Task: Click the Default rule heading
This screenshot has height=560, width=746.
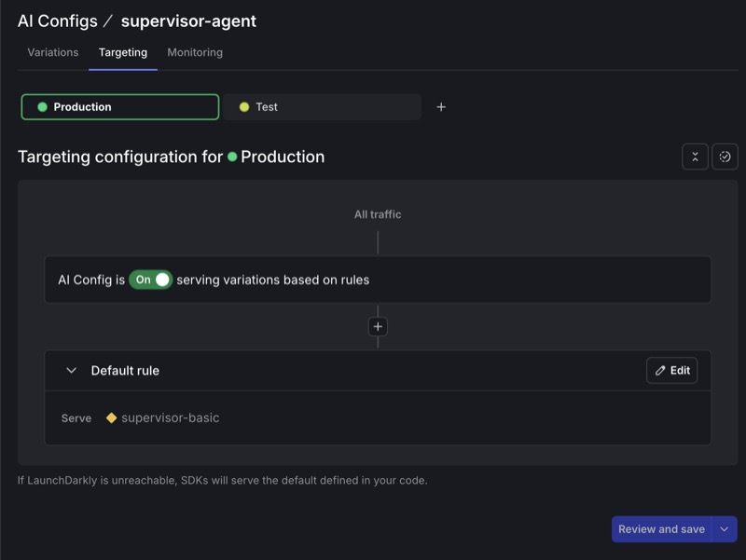Action: coord(125,370)
